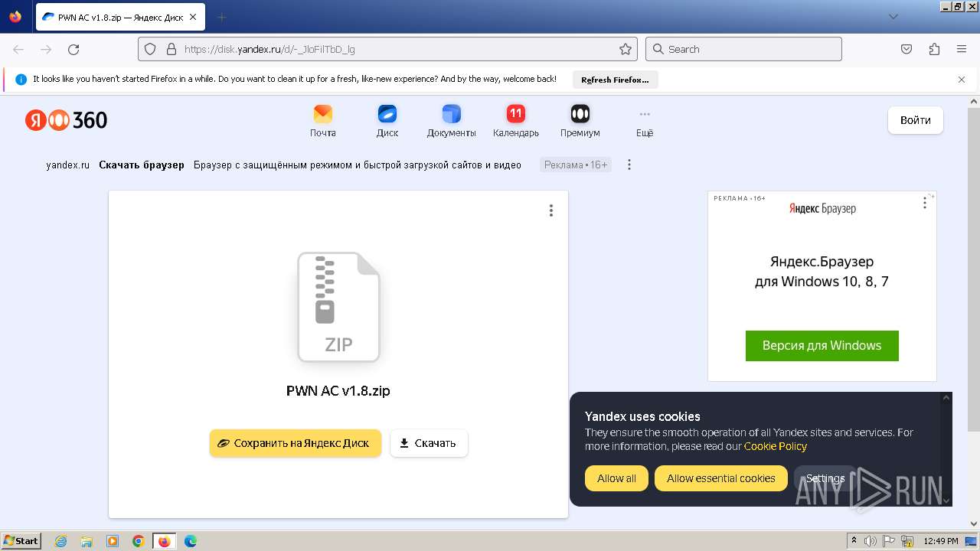Click Войти login button
Screen dimensions: 980x551
[x=916, y=120]
